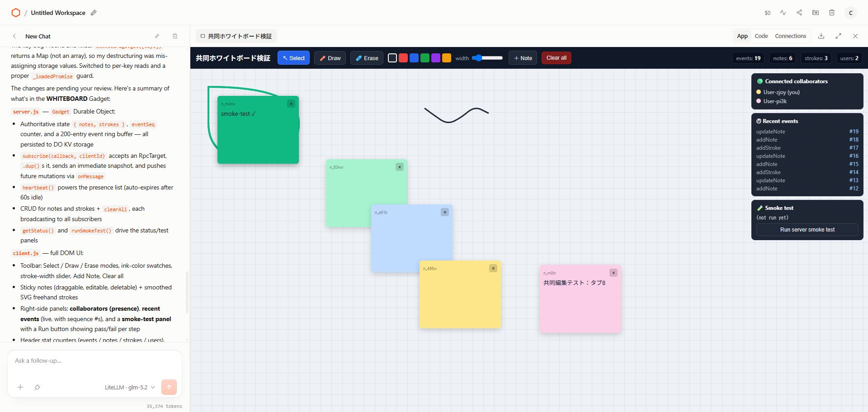Close the green smoke-test note
Image resolution: width=868 pixels, height=412 pixels.
pos(291,104)
